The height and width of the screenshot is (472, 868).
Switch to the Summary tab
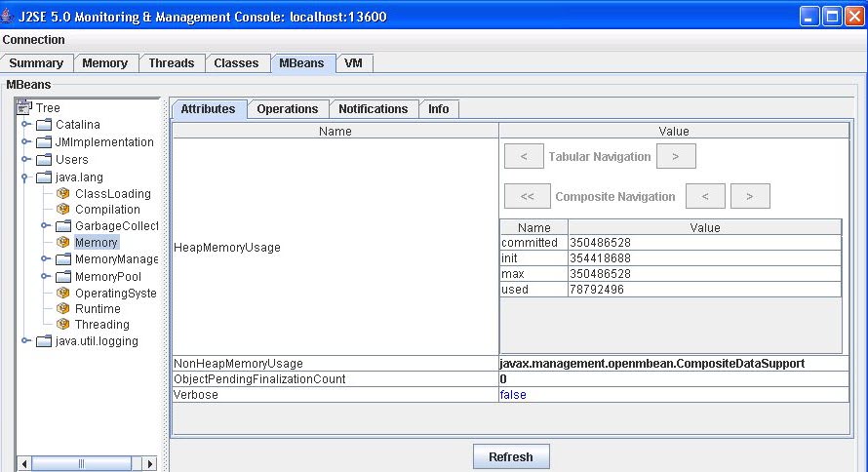[x=36, y=63]
